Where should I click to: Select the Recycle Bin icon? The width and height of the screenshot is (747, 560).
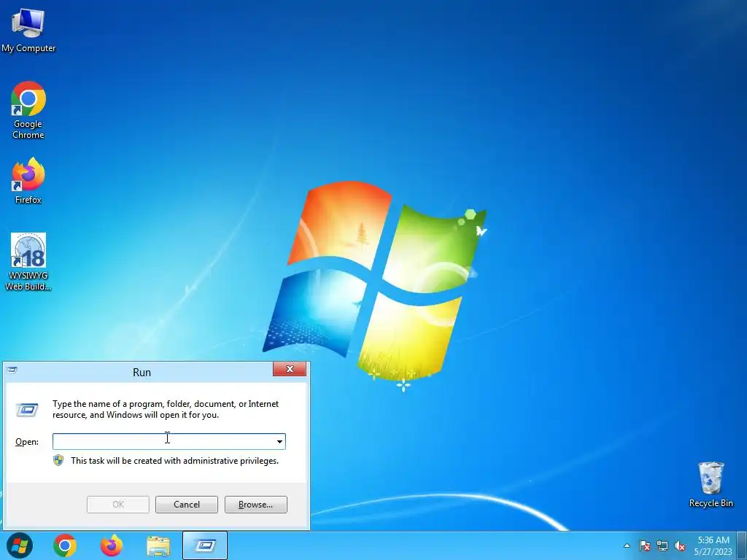711,484
